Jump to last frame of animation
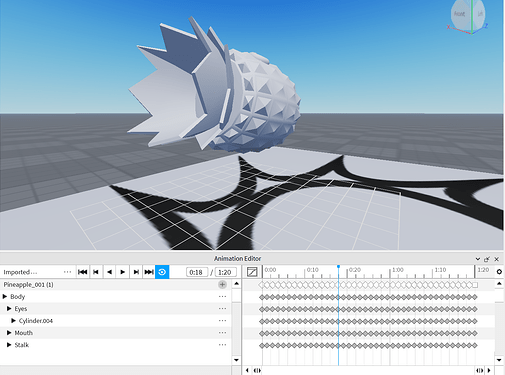The image size is (505, 375). (x=149, y=272)
